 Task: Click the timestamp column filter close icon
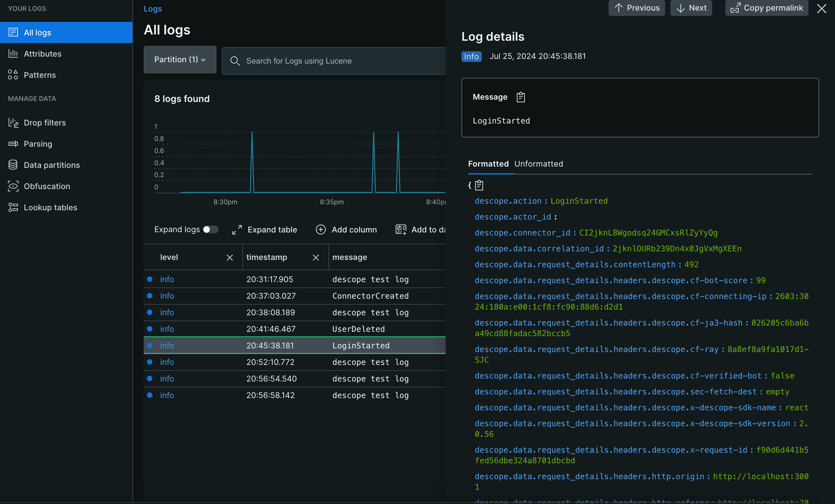pos(315,257)
